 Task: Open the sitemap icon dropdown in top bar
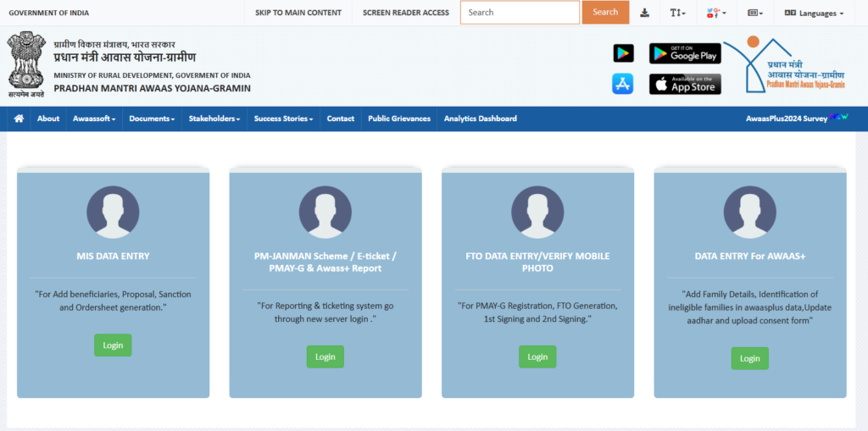755,13
